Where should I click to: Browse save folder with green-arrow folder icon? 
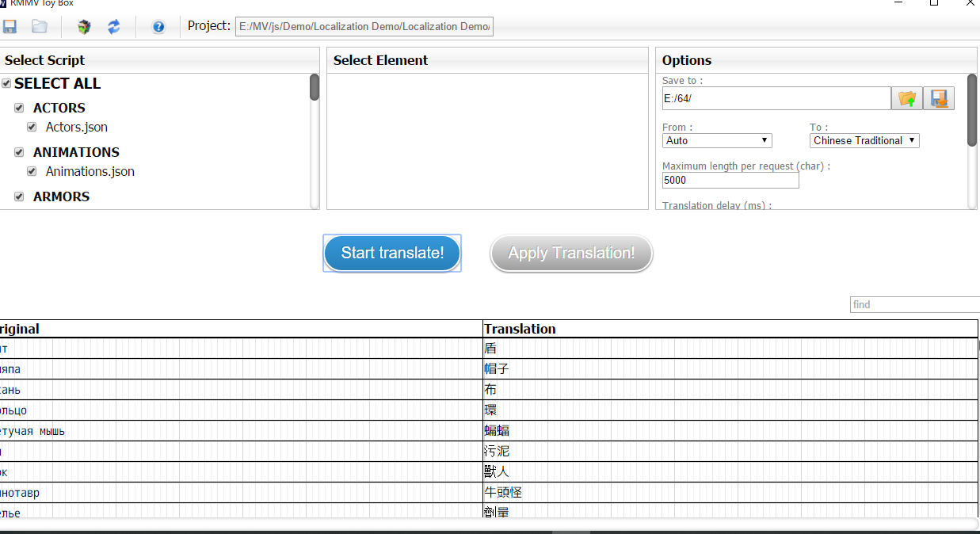[x=907, y=98]
